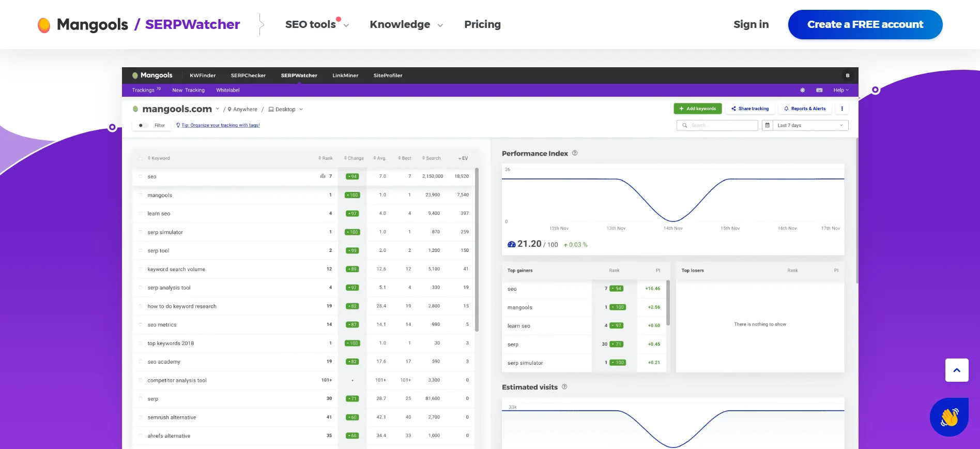Open the B user avatar

pos(848,76)
